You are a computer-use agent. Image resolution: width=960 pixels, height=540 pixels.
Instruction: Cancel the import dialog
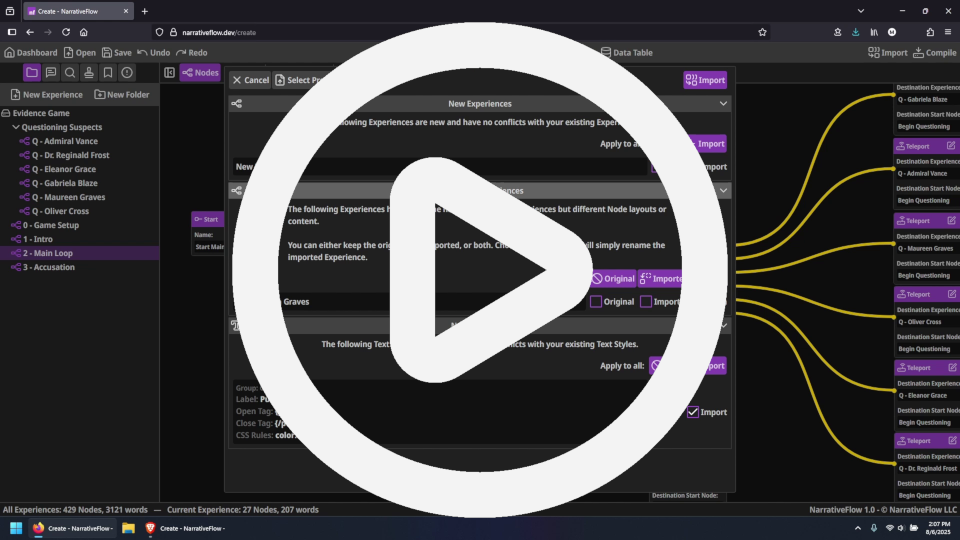tap(249, 80)
